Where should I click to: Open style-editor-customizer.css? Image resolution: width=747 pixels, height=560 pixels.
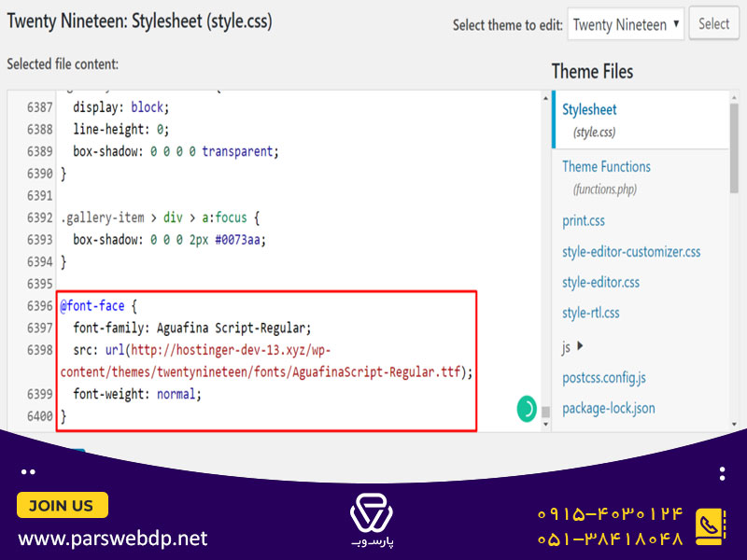[x=631, y=251]
